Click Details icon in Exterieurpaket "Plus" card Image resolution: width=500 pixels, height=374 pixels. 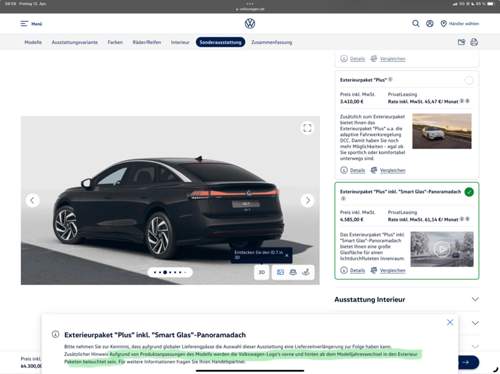pyautogui.click(x=344, y=170)
